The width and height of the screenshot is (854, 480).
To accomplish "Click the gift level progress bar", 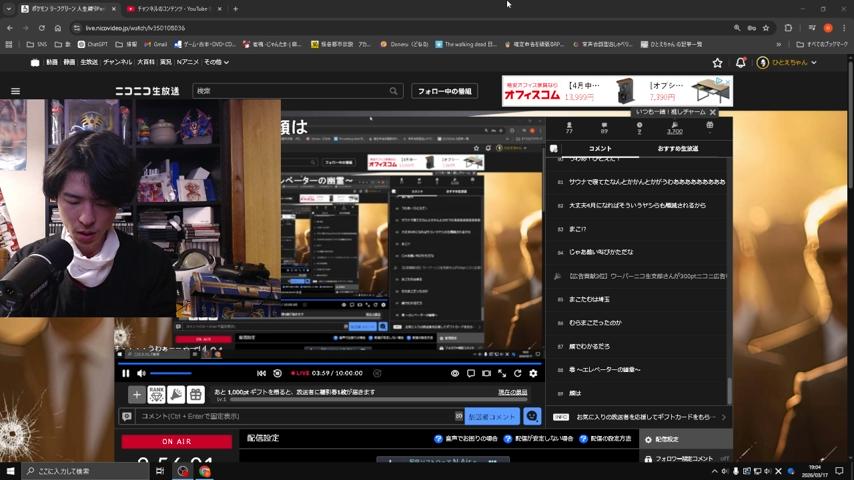I will coord(379,400).
